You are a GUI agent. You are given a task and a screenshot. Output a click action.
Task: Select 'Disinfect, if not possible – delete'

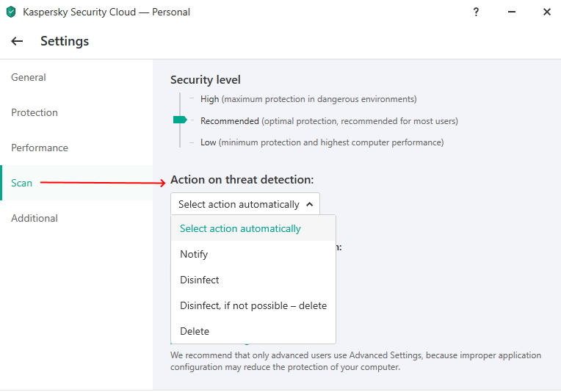click(253, 305)
